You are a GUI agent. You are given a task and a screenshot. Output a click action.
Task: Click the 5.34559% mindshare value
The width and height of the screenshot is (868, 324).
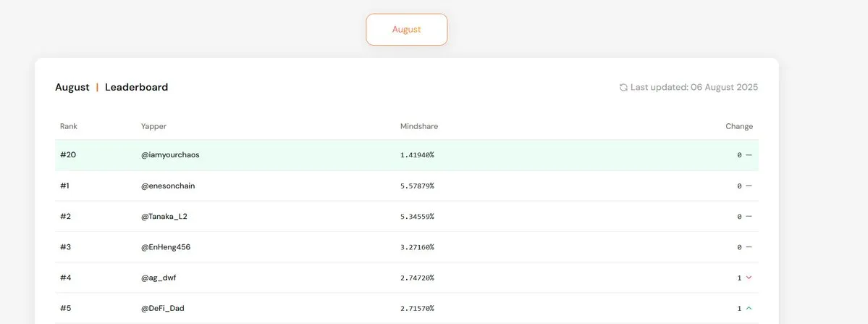418,217
